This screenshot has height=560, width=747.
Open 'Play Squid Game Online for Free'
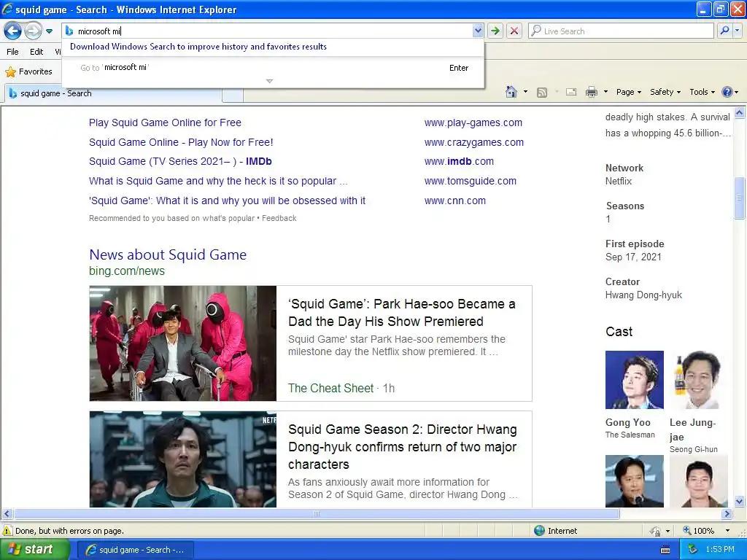point(165,122)
